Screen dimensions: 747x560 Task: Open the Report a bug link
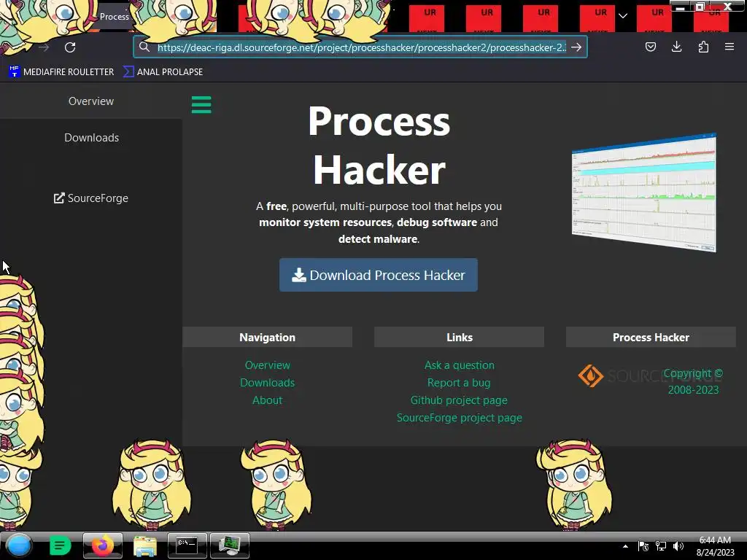[459, 383]
